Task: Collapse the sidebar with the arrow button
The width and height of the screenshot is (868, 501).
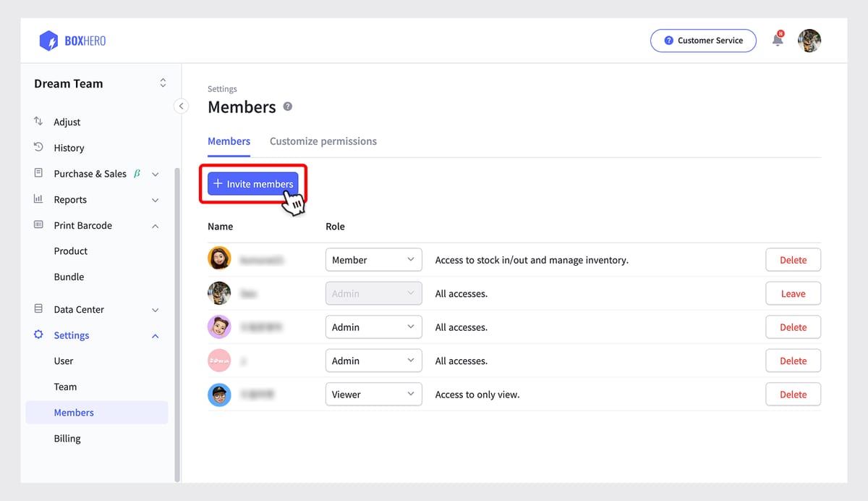Action: pyautogui.click(x=181, y=106)
